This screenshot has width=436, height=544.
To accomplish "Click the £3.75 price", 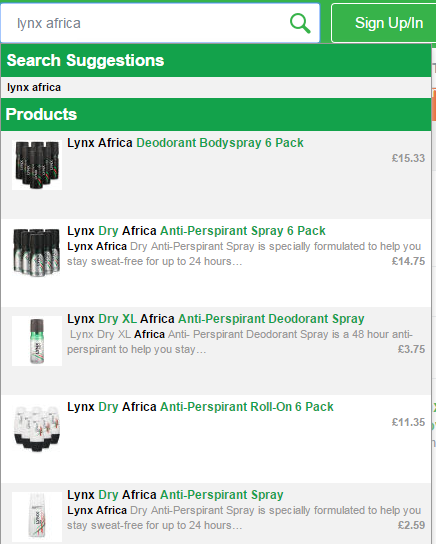I will point(411,349).
